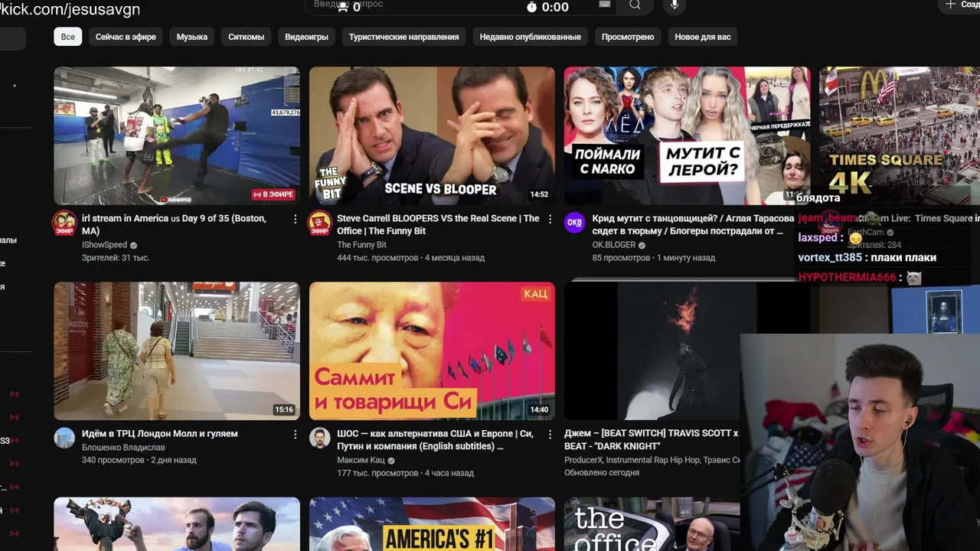Select the Видеоигры chip
Screen dimensions: 980x551
[306, 37]
